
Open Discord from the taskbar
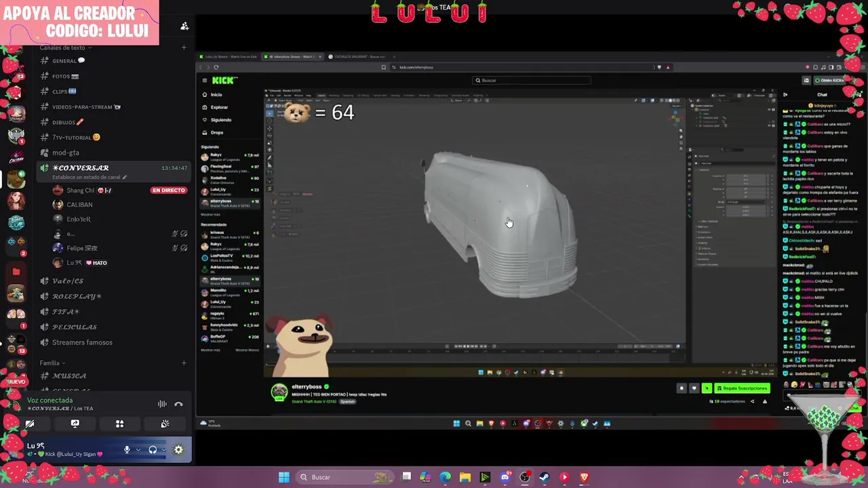(x=505, y=477)
